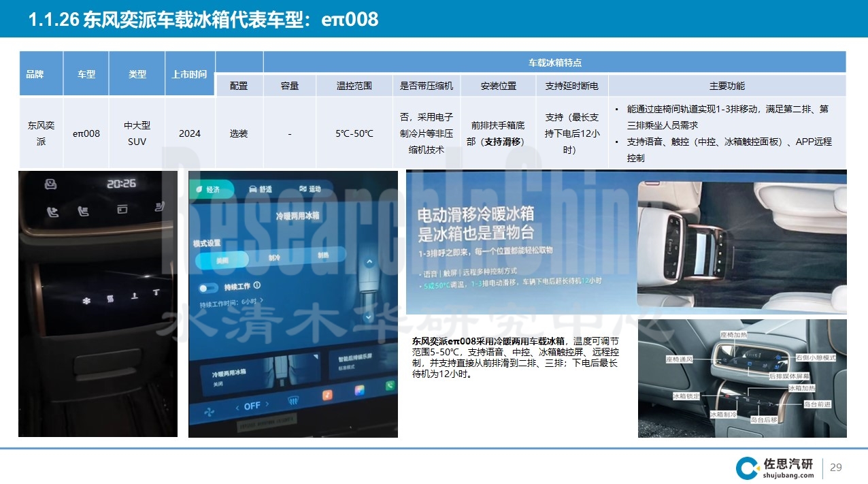Viewport: 868px width, 484px height.
Task: Click the right arrow after OFF
Action: point(266,405)
